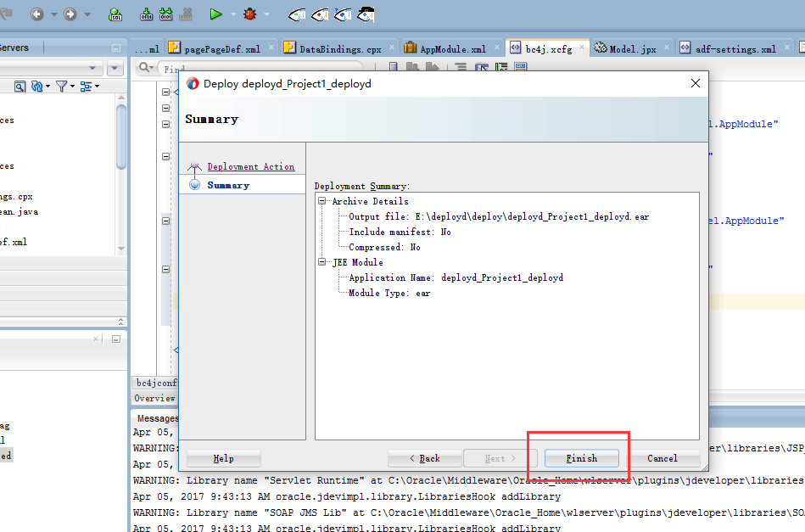Screen dimensions: 805x532
Task: Click the funnel Filter icon in the left navigator
Action: (x=61, y=87)
